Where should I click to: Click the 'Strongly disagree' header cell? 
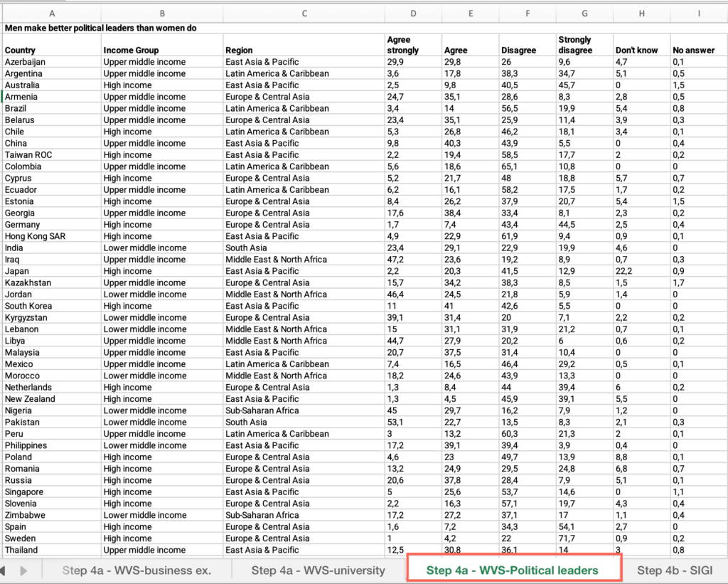point(584,45)
